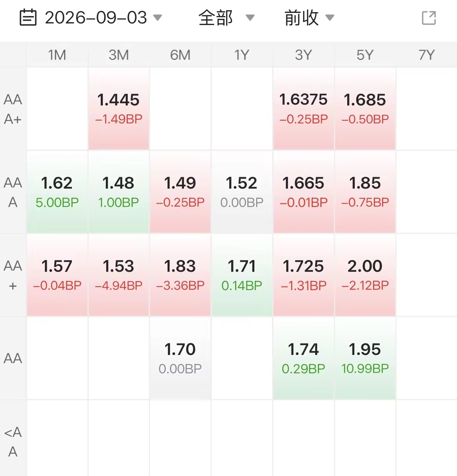Open the share/export icon at top right
This screenshot has width=457, height=476.
click(x=429, y=18)
